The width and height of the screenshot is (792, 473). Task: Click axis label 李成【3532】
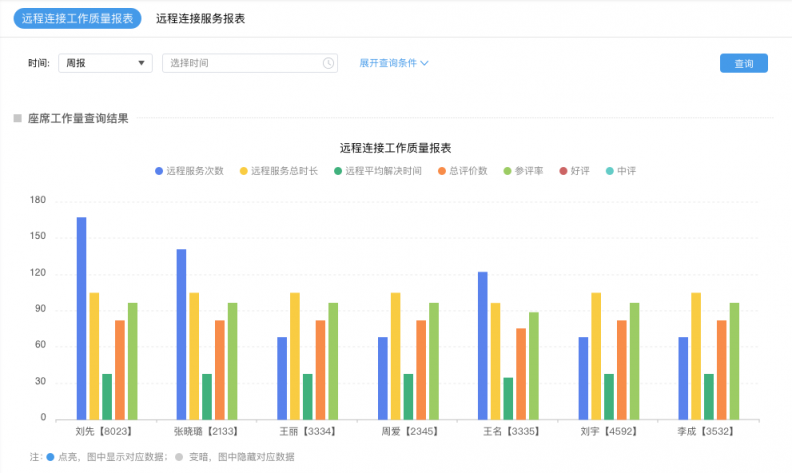pyautogui.click(x=706, y=432)
